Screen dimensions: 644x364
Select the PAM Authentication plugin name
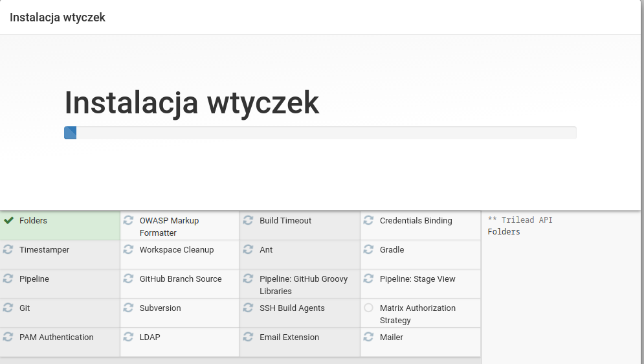click(x=56, y=337)
